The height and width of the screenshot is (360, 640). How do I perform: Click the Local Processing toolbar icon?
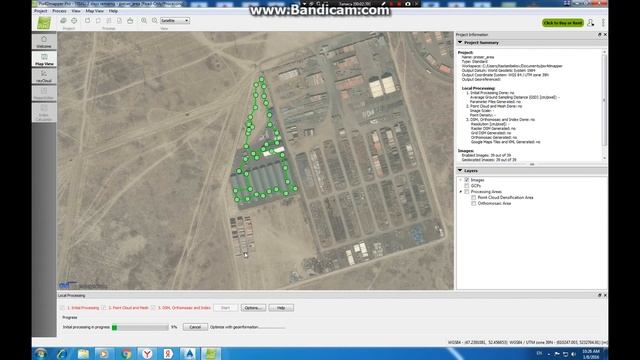pos(87,20)
